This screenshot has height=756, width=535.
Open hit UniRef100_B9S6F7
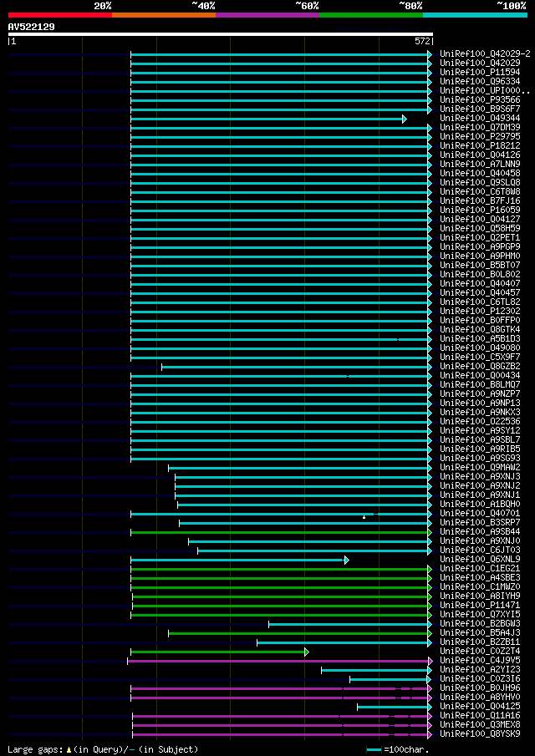point(480,109)
